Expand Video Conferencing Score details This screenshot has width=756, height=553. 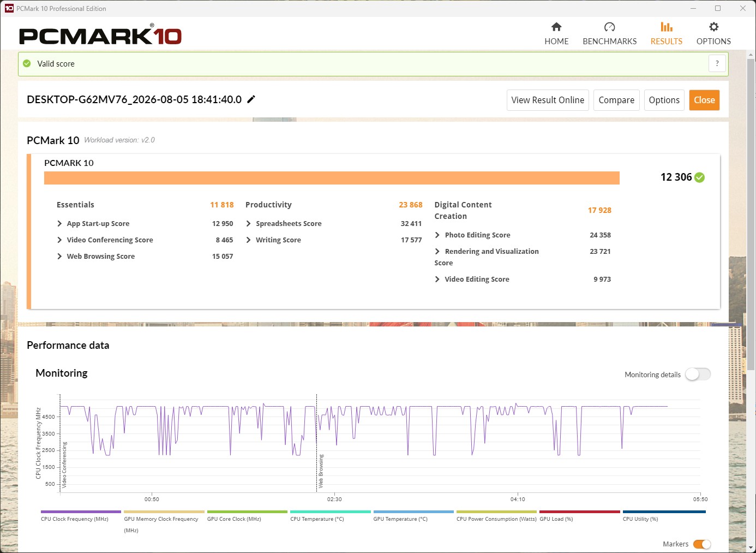[x=59, y=240]
